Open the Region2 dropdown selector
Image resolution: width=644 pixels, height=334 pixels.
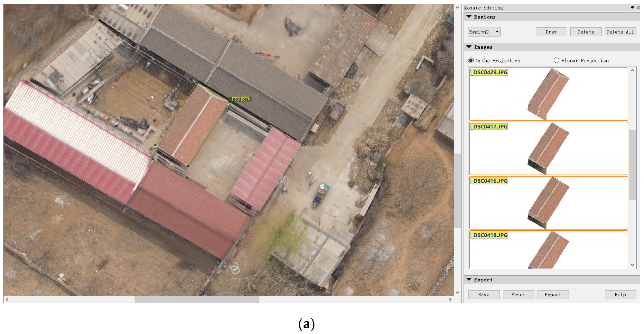tap(484, 32)
